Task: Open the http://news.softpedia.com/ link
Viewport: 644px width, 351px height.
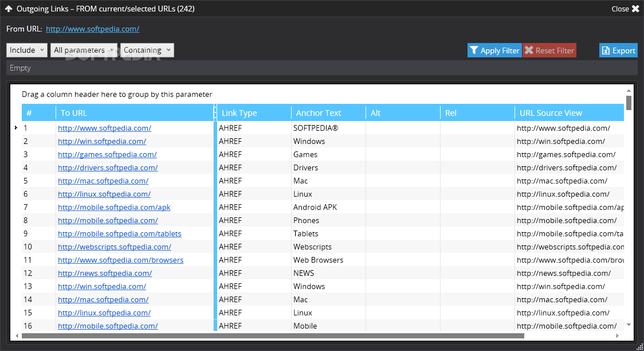Action: (x=105, y=273)
